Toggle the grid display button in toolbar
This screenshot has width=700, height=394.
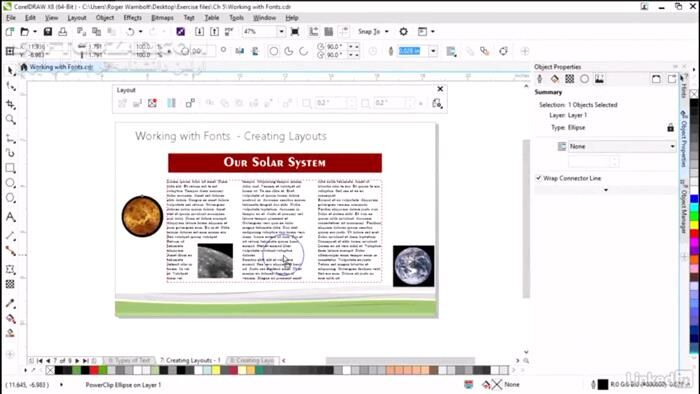(329, 32)
